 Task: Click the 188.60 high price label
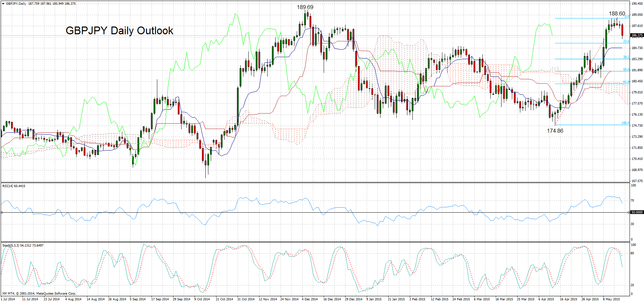[617, 13]
